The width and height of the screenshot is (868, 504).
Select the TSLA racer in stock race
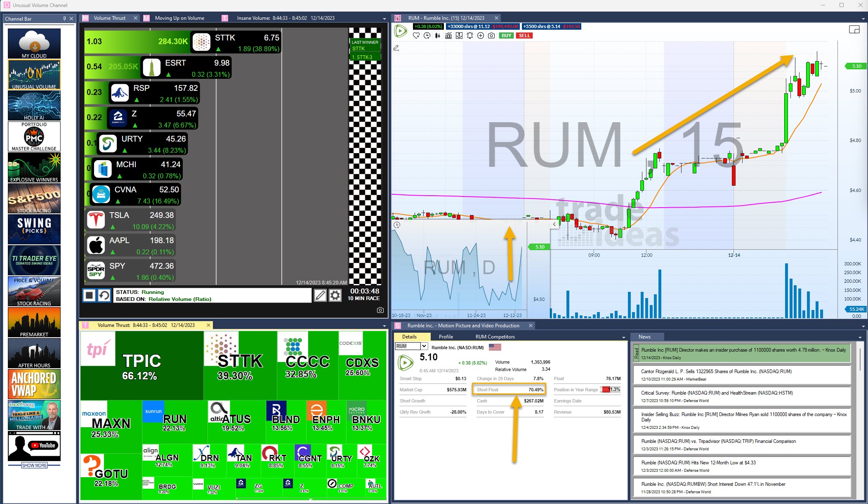(130, 220)
